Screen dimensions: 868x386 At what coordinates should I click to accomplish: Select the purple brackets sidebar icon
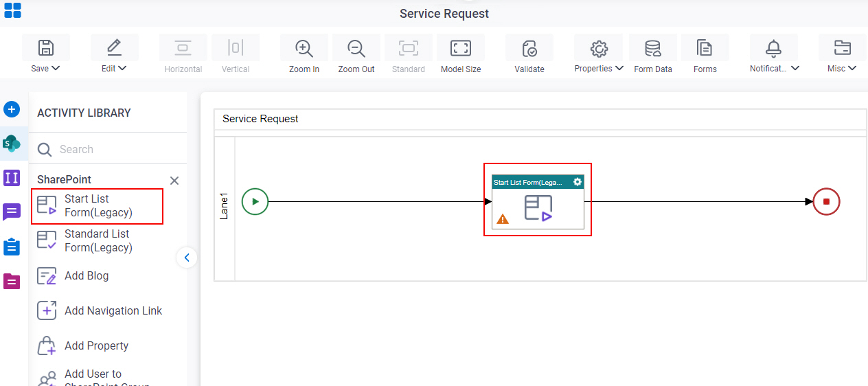[12, 178]
